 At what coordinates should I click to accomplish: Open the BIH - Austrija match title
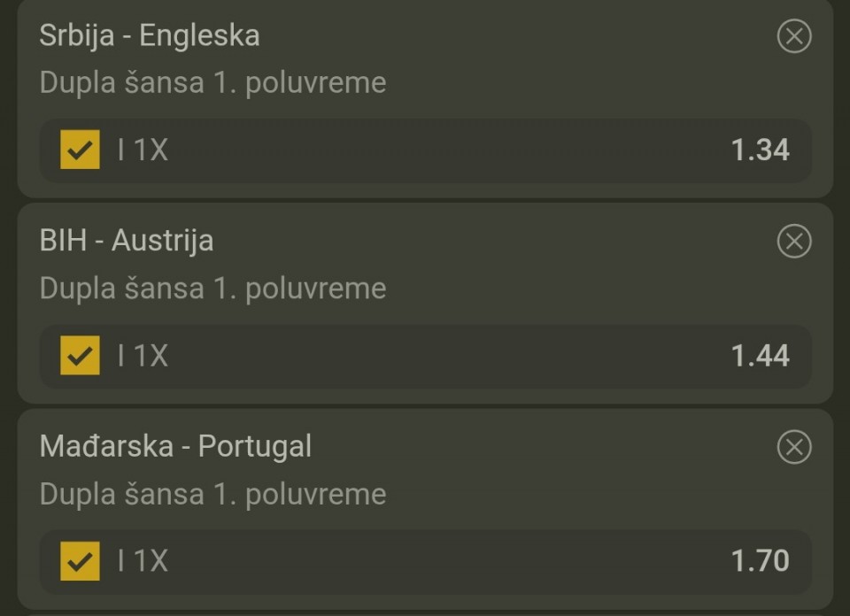tap(127, 241)
